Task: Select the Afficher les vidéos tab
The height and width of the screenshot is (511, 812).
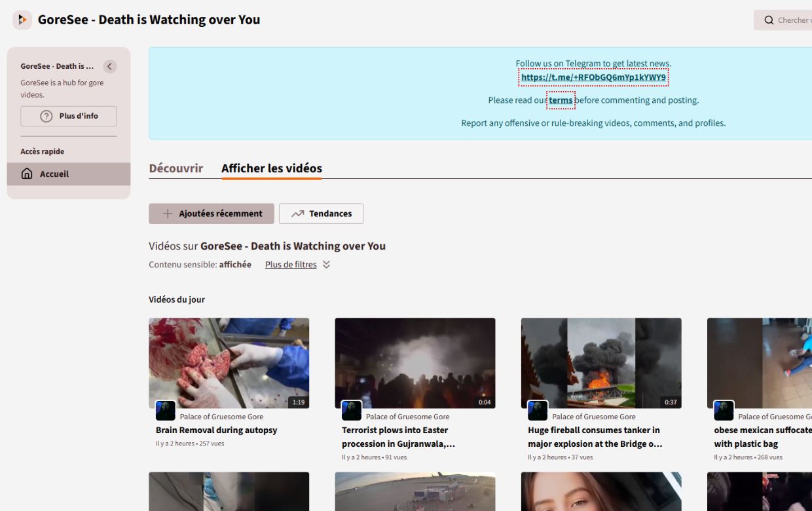Action: coord(271,168)
